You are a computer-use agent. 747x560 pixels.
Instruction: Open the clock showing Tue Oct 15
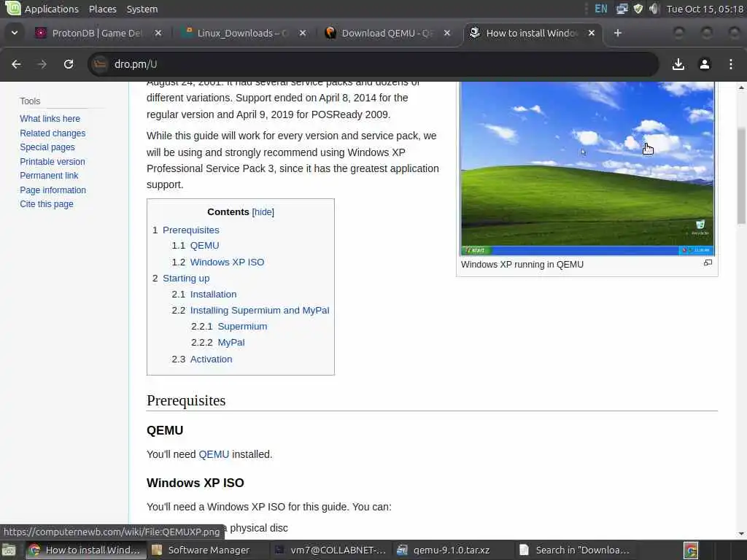tap(705, 9)
